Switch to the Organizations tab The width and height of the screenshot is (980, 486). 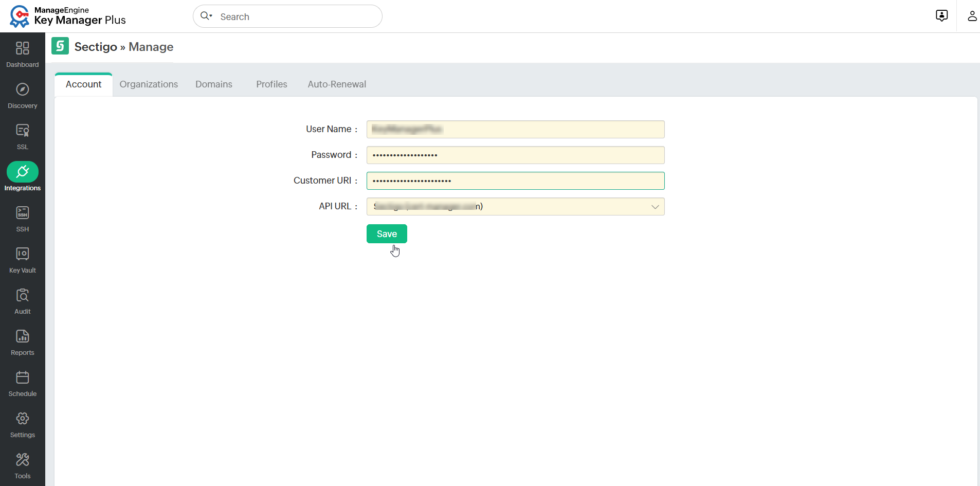point(149,84)
